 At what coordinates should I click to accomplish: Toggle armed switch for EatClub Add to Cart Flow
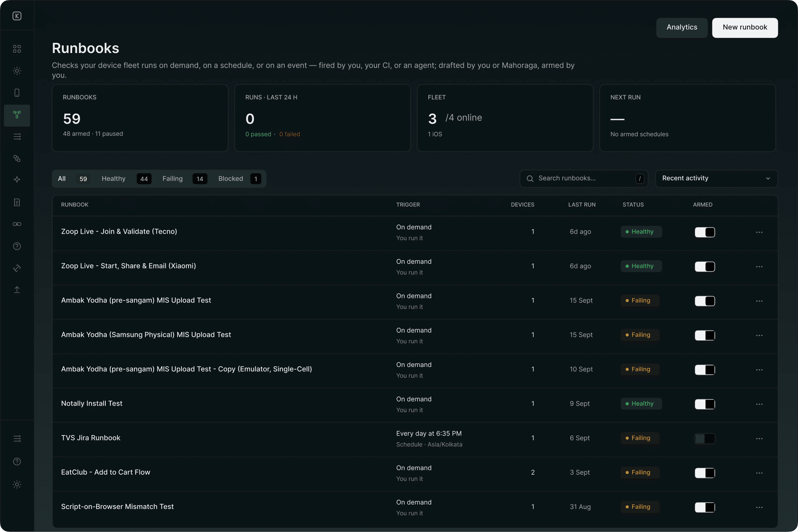(x=705, y=473)
